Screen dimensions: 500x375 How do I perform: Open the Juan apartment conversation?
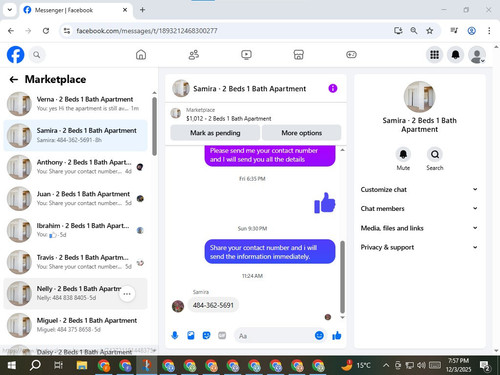pos(76,198)
